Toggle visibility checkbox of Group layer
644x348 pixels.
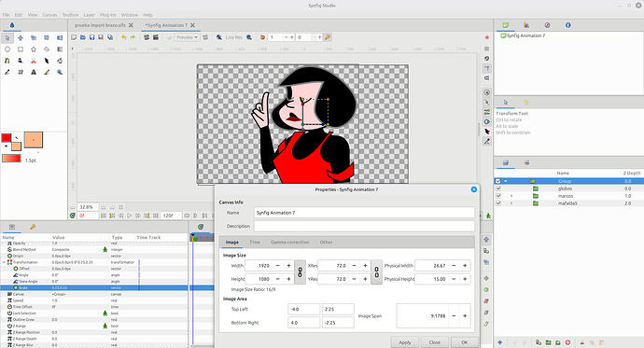pyautogui.click(x=498, y=181)
